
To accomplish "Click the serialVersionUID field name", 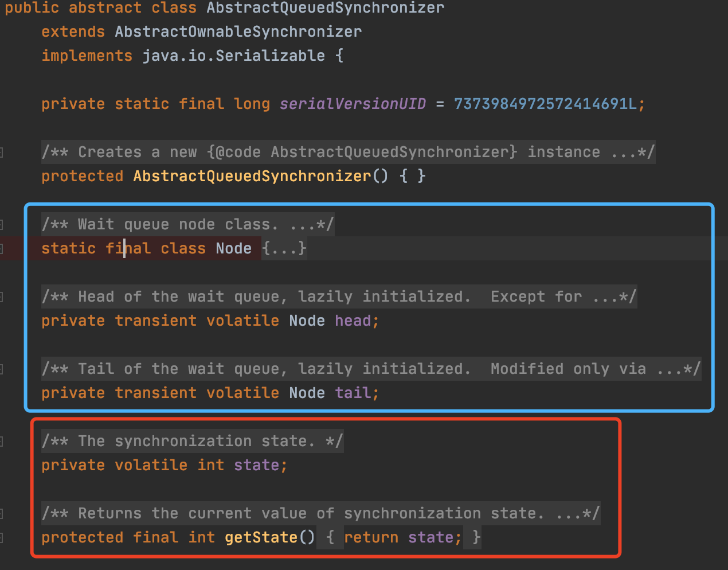I will coord(353,104).
